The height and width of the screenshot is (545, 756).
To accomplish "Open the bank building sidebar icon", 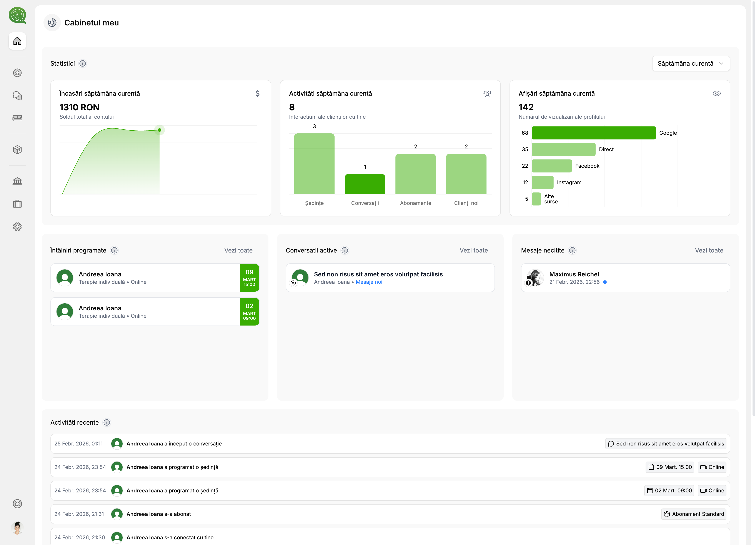I will point(17,181).
